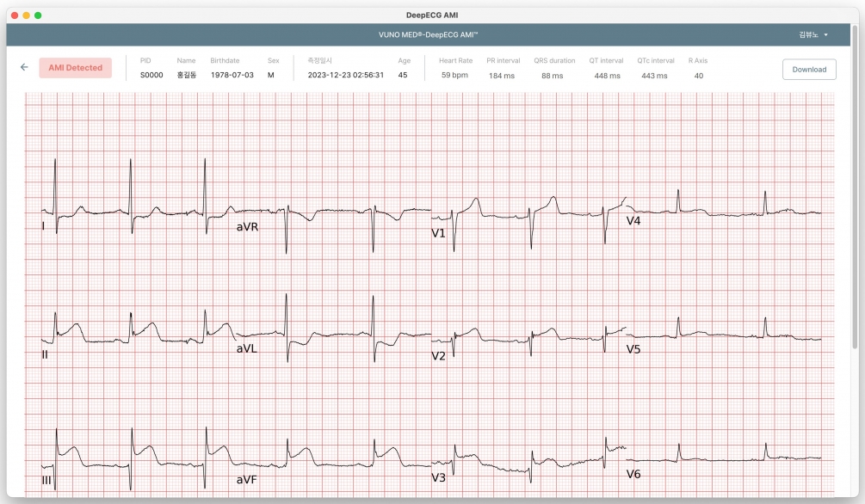Click the QTc interval value 443 ms
The image size is (865, 504).
tap(654, 76)
